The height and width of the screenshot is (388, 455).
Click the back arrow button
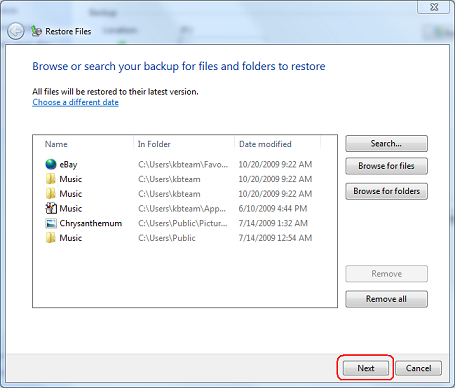[15, 32]
